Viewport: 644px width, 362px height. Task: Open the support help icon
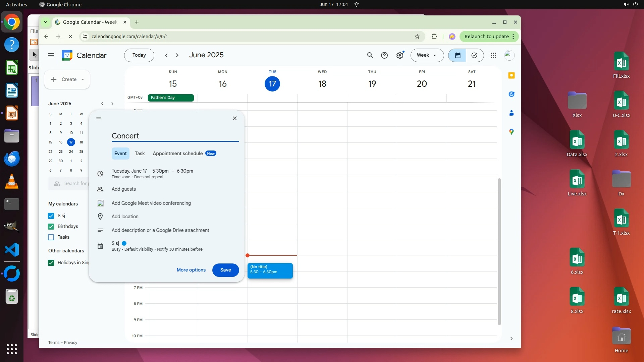[384, 55]
